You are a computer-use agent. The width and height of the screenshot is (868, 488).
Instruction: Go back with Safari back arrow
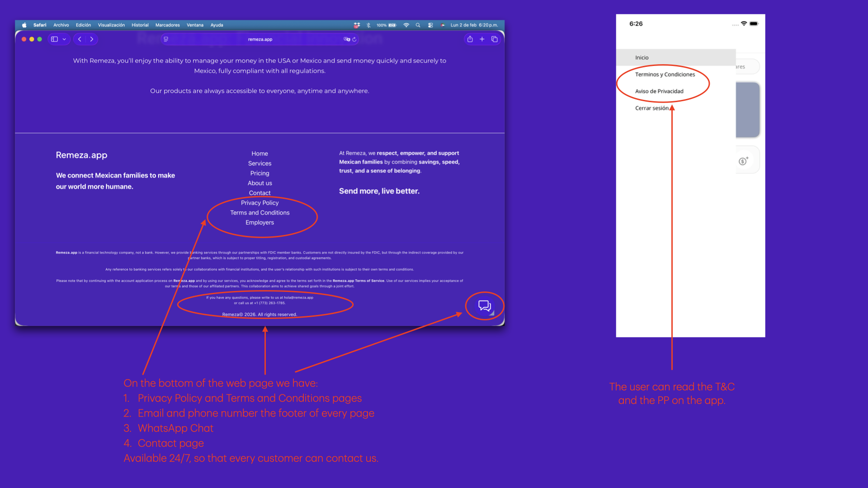click(80, 39)
